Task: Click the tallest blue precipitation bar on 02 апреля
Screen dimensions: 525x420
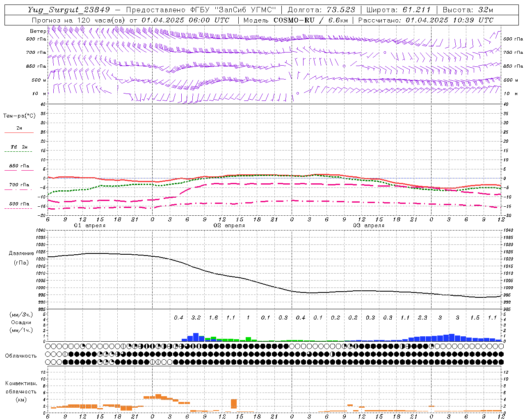Action: [196, 337]
